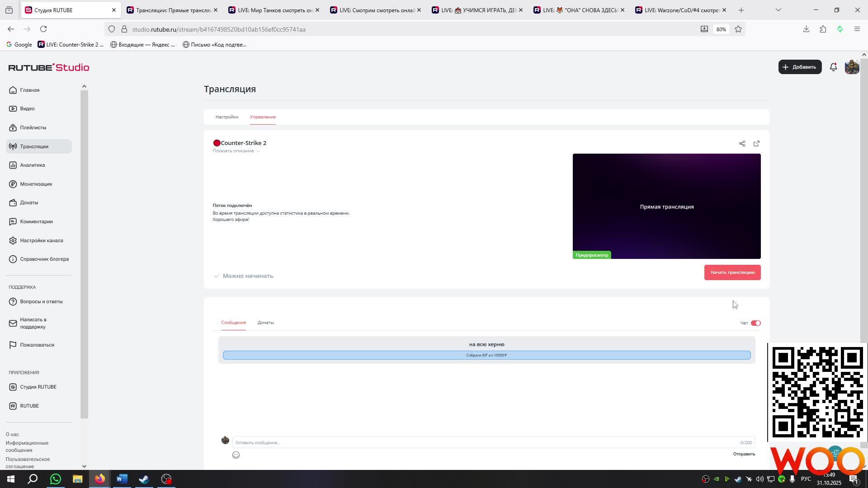Open notifications bell icon

[833, 67]
